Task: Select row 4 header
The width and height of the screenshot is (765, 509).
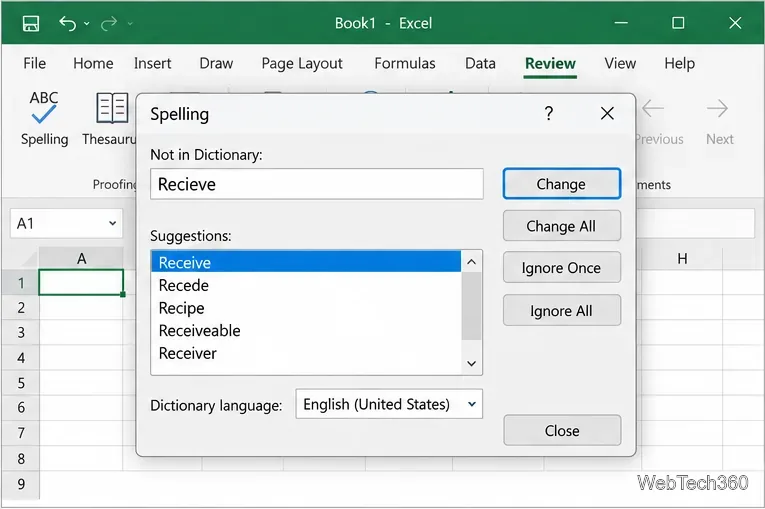Action: [20, 358]
